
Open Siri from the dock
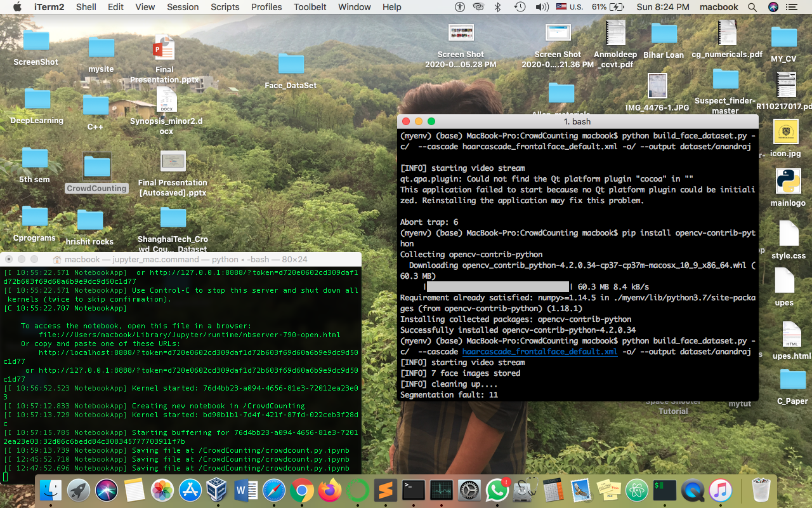tap(107, 490)
